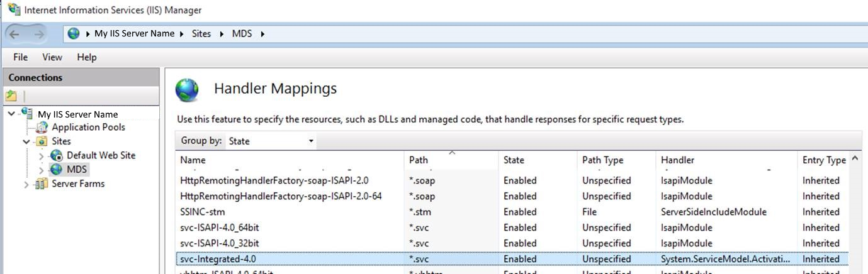Click the forward navigation arrow
This screenshot has width=868, height=274.
(39, 34)
